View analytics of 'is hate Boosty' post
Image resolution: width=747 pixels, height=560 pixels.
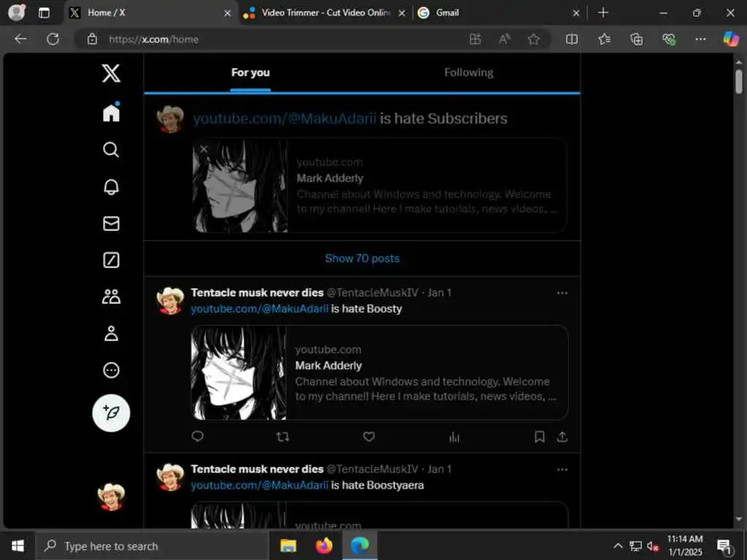pyautogui.click(x=454, y=437)
